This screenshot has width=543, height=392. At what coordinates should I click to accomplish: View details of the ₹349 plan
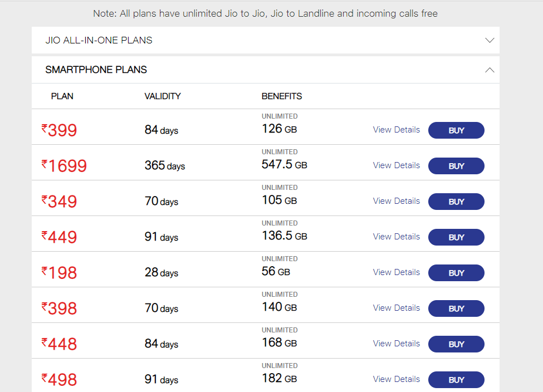coord(396,201)
